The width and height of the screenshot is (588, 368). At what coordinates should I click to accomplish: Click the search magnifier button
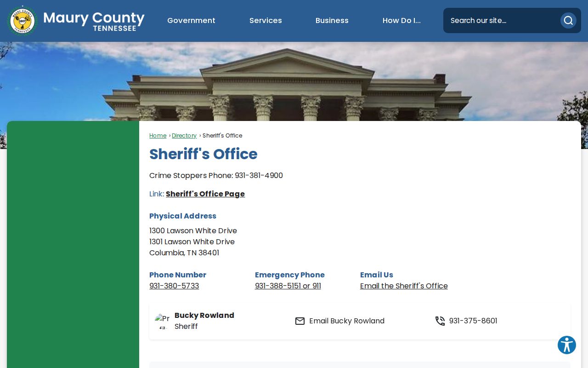point(568,20)
